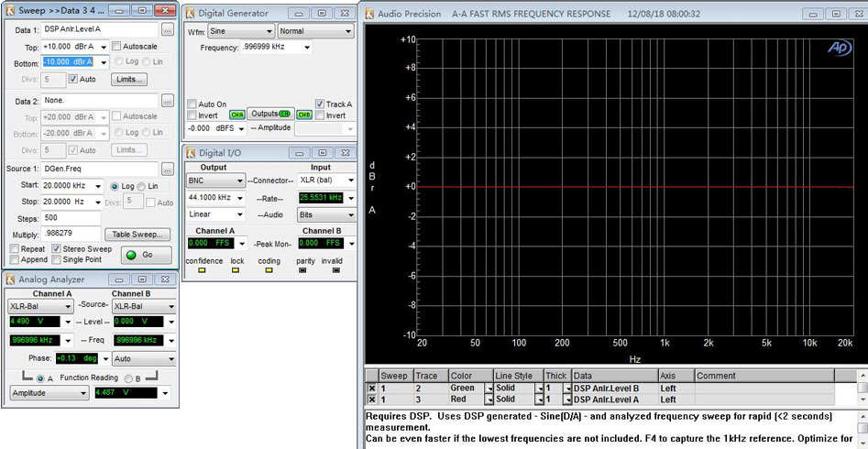Click the coding status indicator
Viewport: 868px width, 449px height.
[269, 270]
